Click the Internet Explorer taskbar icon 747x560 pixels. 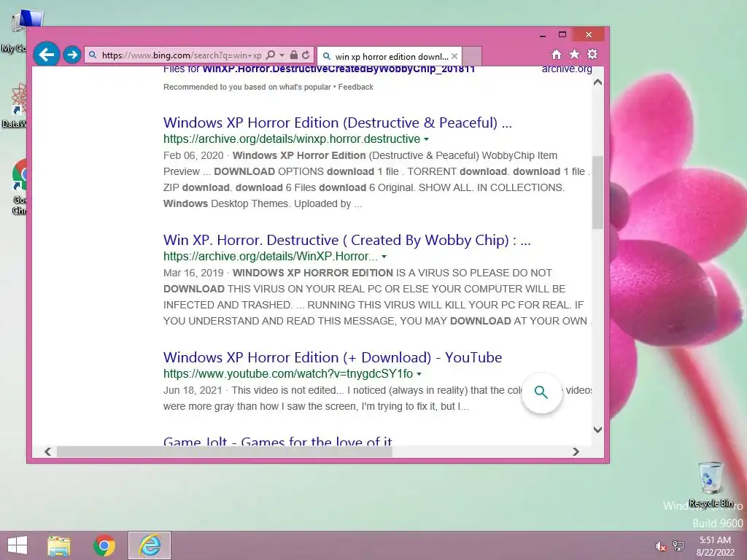pyautogui.click(x=149, y=545)
